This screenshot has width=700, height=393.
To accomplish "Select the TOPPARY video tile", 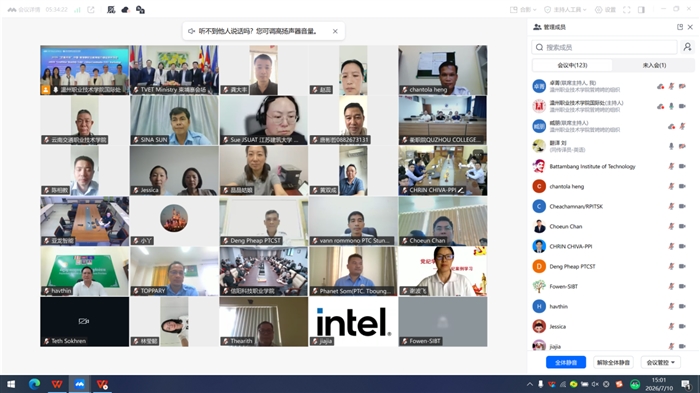I will [x=174, y=271].
